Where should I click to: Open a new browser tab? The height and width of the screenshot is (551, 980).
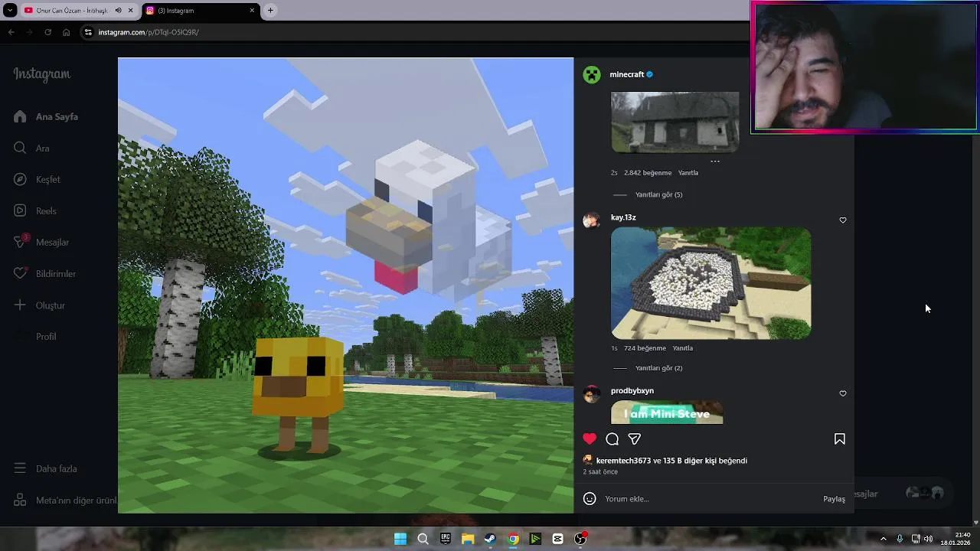click(270, 11)
